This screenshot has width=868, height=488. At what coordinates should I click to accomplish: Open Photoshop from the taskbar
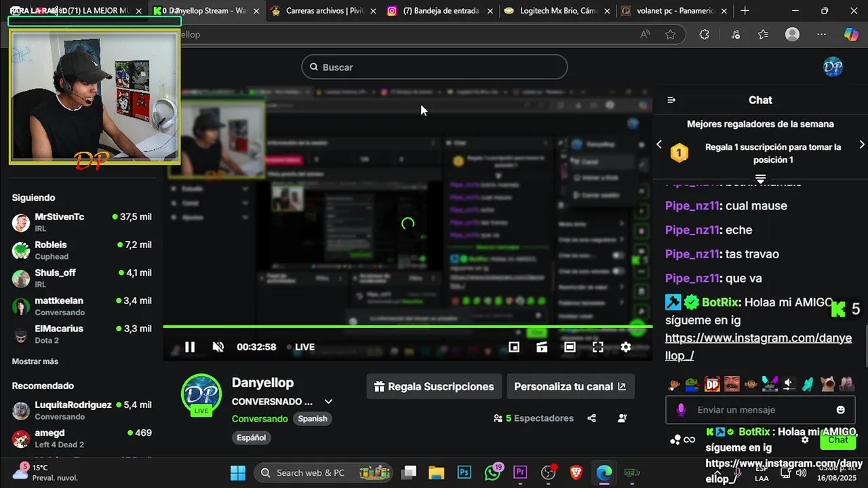coord(465,472)
